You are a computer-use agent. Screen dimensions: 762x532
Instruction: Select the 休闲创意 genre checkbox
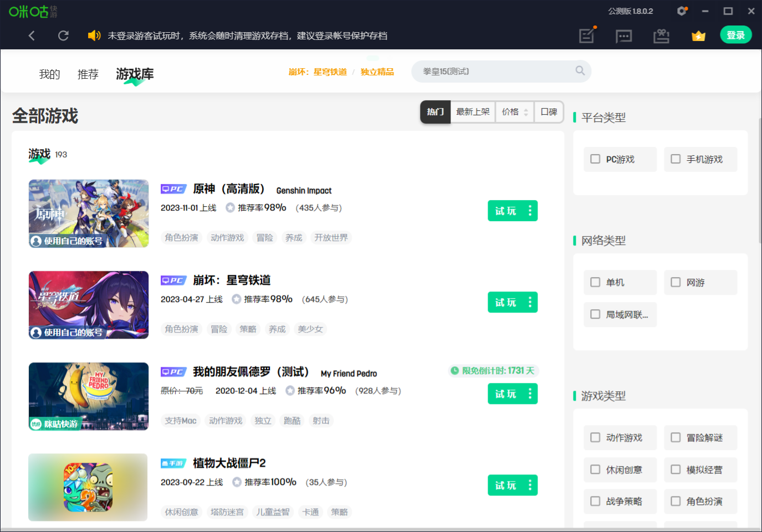click(595, 470)
